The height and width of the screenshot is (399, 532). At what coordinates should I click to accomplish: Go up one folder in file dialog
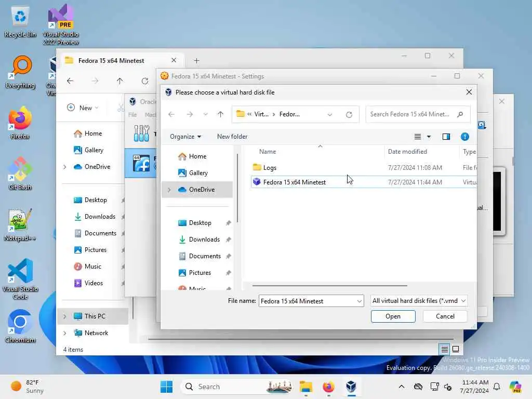point(220,114)
